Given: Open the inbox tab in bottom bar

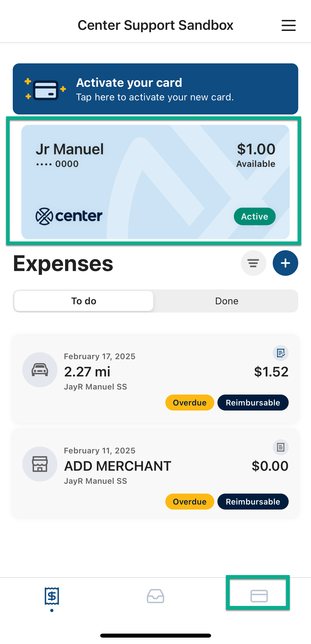Looking at the screenshot, I should pos(155,596).
